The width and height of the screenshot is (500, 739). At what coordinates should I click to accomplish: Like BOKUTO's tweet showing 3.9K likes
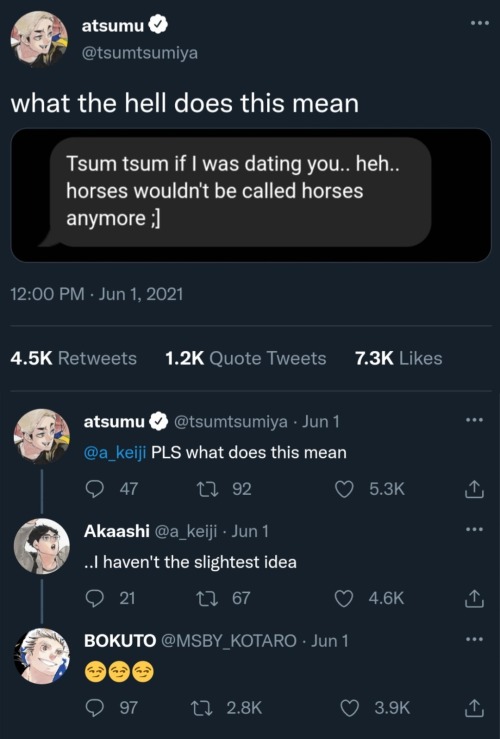point(349,707)
